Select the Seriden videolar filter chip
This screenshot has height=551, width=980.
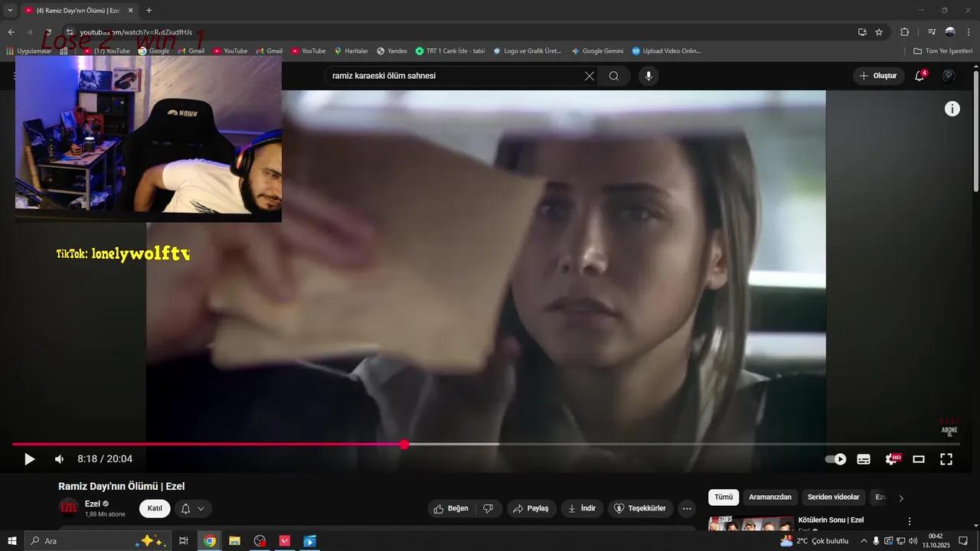coord(834,497)
